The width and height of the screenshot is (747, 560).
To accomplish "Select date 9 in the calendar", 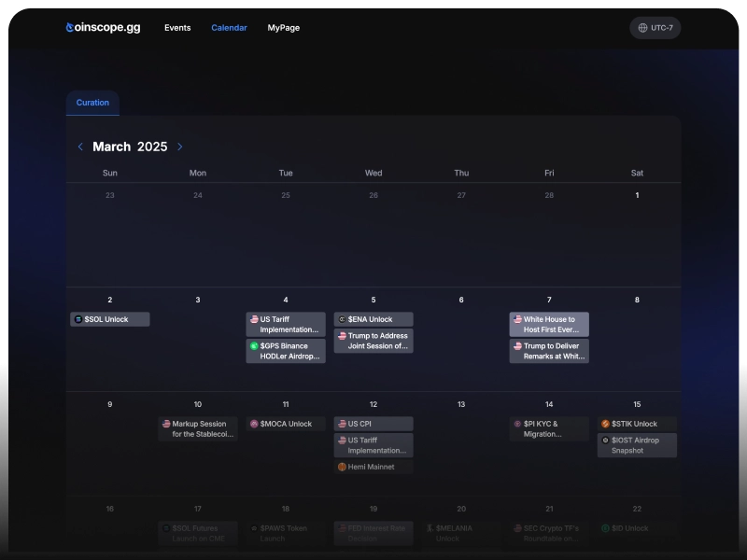I will click(x=110, y=404).
